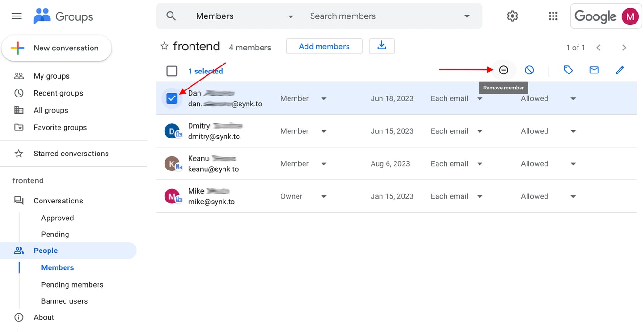Start a New conversation
The height and width of the screenshot is (332, 644).
[x=57, y=48]
